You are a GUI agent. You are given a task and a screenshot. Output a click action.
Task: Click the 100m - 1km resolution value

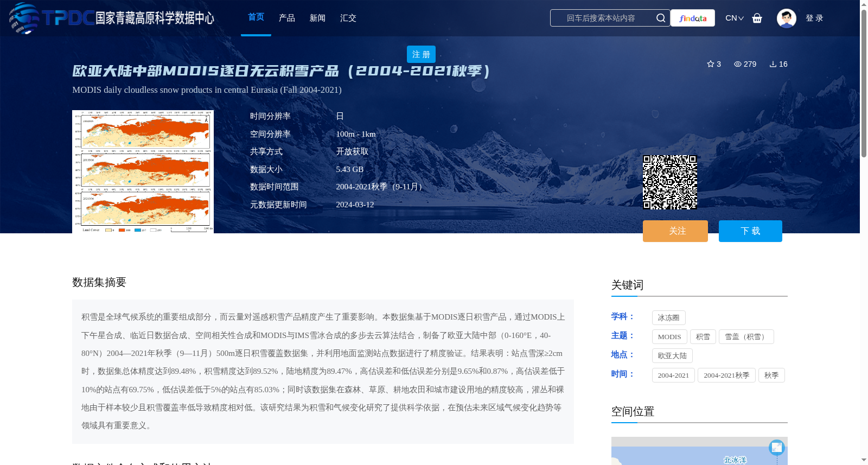356,134
